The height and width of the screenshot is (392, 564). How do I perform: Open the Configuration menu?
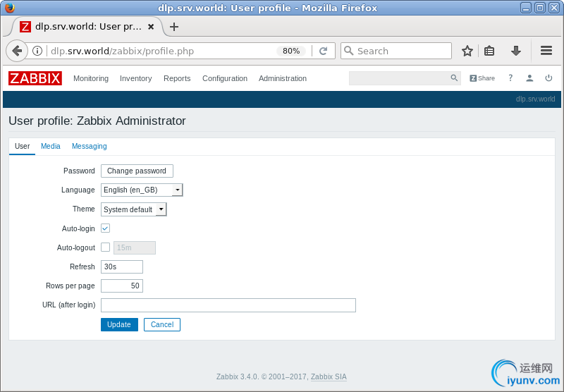click(x=225, y=78)
